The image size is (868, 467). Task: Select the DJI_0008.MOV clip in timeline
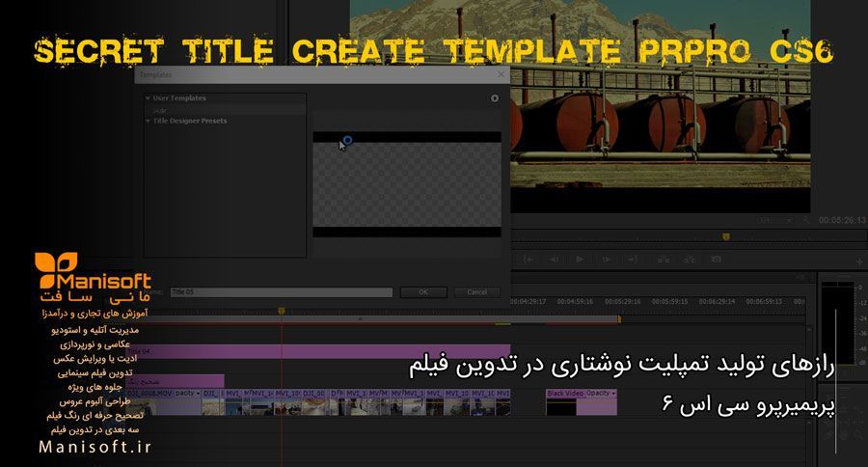(164, 402)
